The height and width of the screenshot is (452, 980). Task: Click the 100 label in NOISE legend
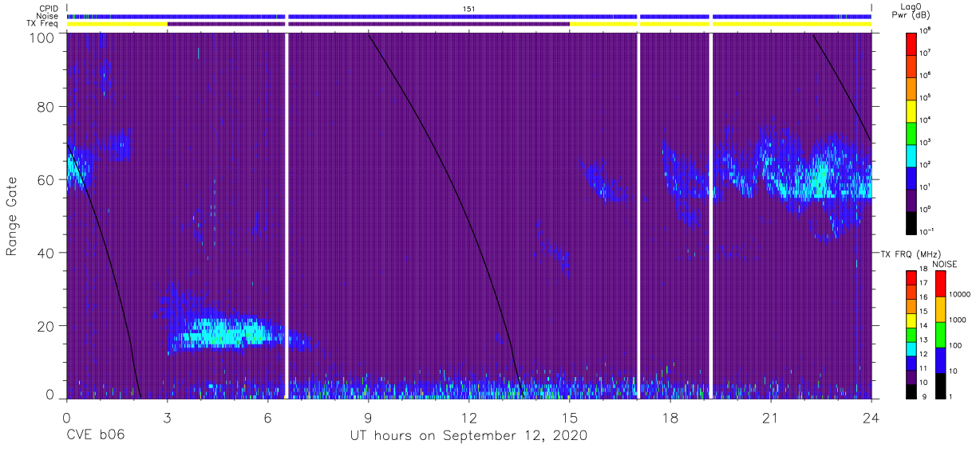(x=957, y=346)
